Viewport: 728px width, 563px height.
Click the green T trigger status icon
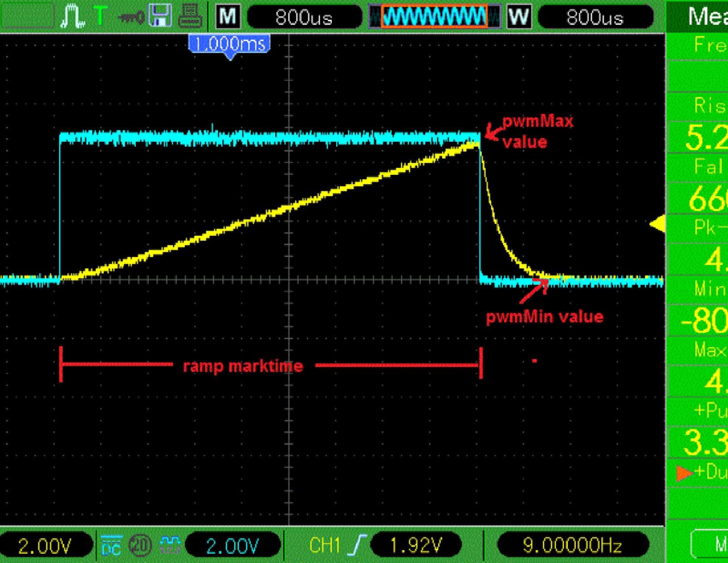pyautogui.click(x=100, y=14)
